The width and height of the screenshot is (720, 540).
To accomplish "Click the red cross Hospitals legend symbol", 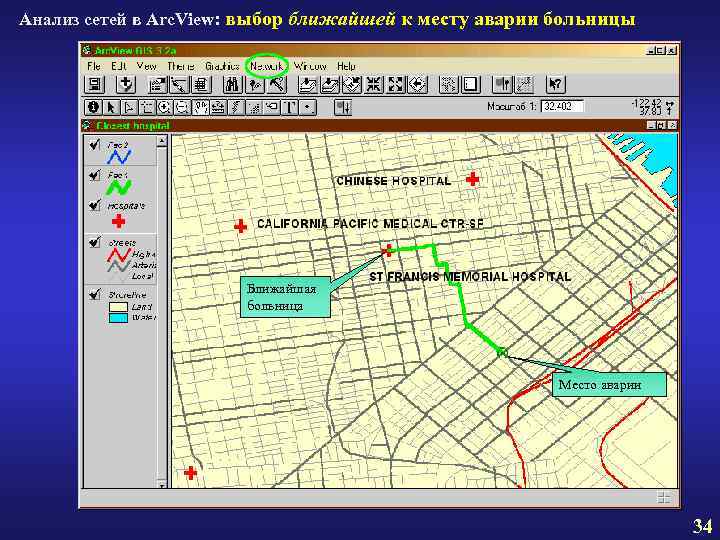I will pyautogui.click(x=118, y=222).
